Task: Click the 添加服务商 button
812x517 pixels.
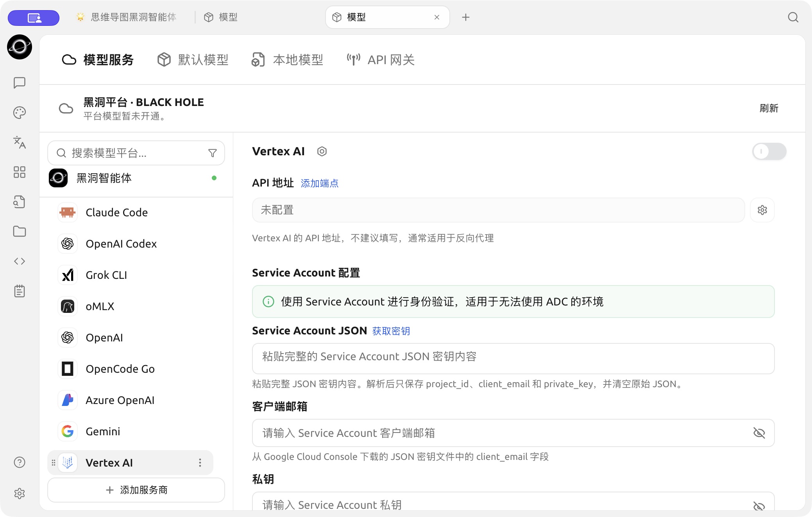Action: pyautogui.click(x=136, y=490)
